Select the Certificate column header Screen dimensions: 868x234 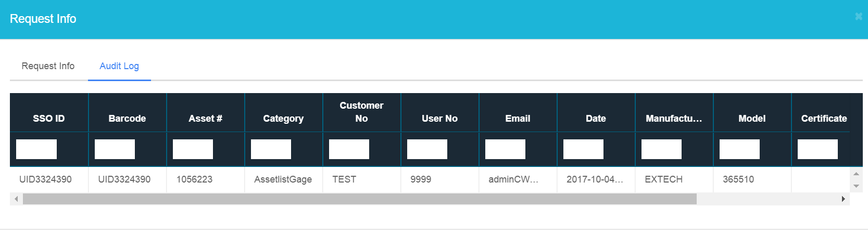[824, 119]
